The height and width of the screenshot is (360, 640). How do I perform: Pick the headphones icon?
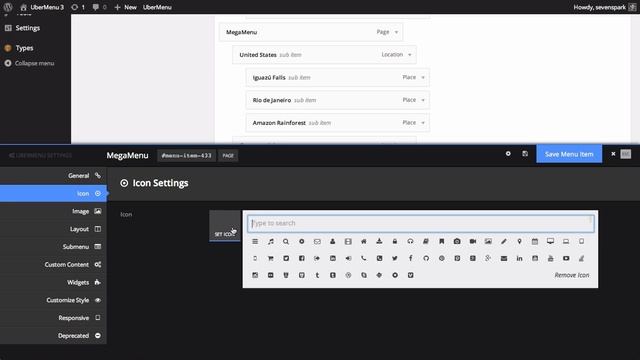coord(410,242)
